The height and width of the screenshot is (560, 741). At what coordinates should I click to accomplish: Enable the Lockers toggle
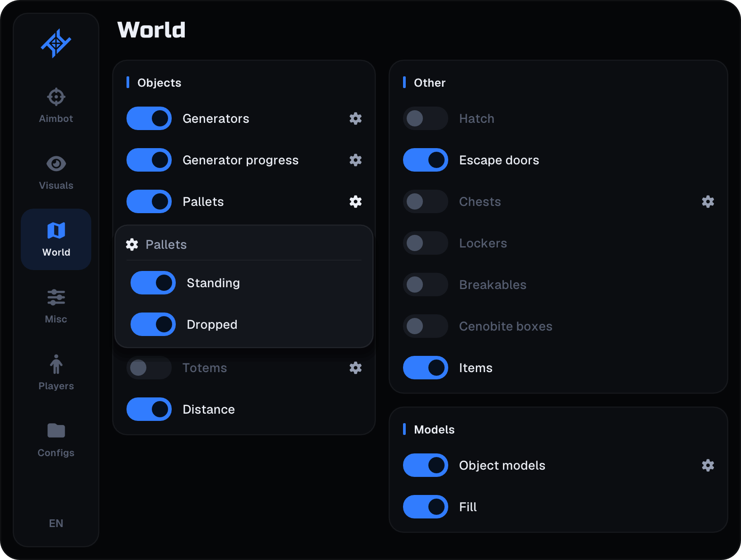pos(426,243)
